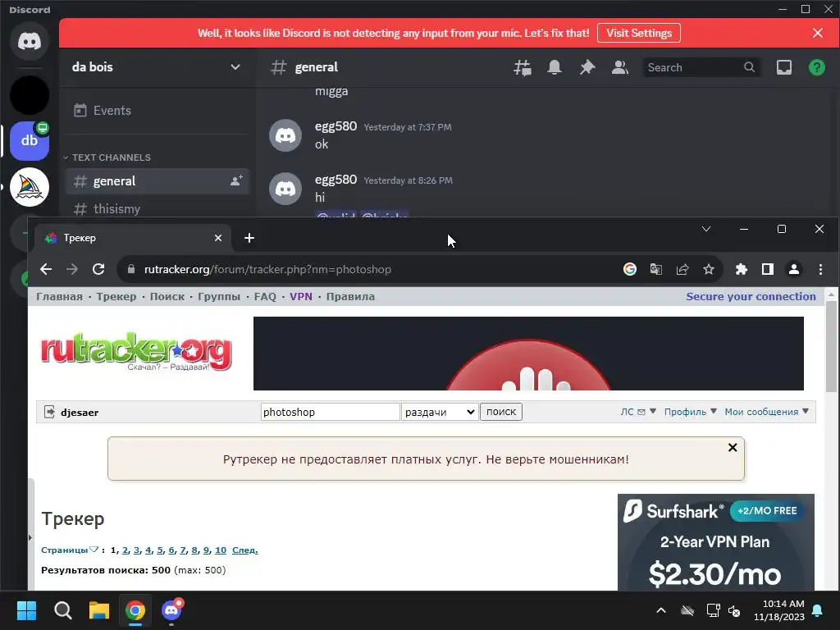
Task: Open Discord home direct messages icon
Action: click(x=30, y=41)
